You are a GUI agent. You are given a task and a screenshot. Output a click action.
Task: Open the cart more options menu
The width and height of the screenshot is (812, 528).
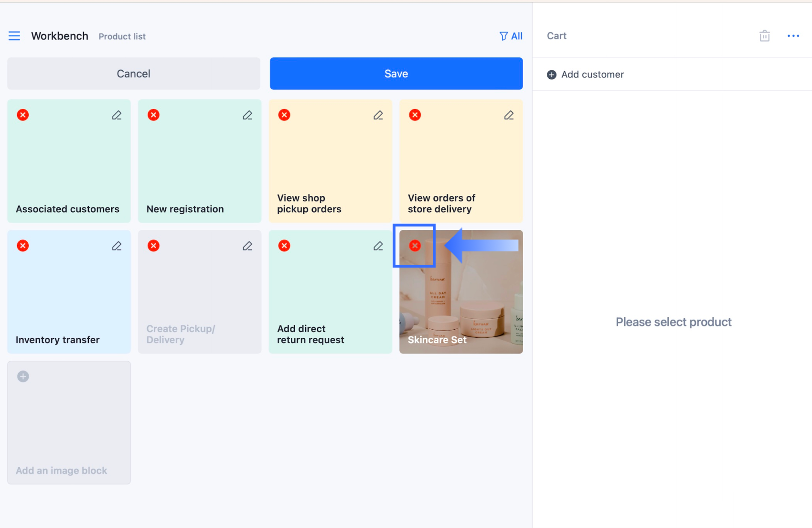tap(793, 36)
